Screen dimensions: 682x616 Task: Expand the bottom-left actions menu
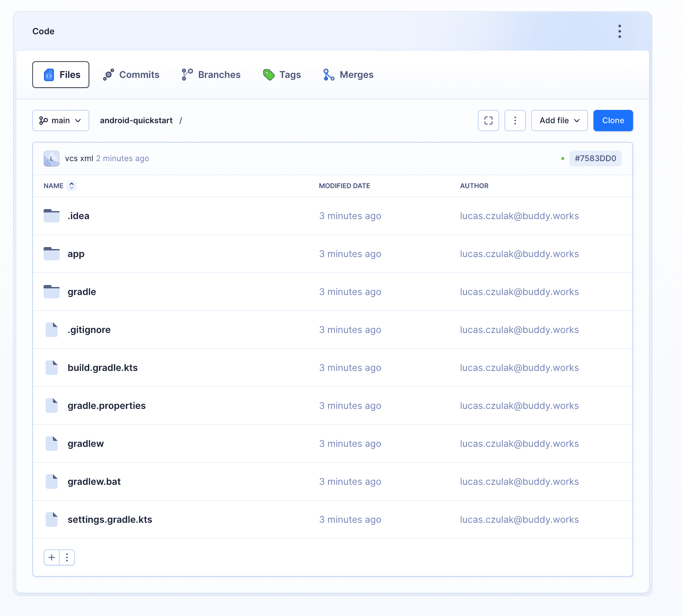pyautogui.click(x=67, y=557)
